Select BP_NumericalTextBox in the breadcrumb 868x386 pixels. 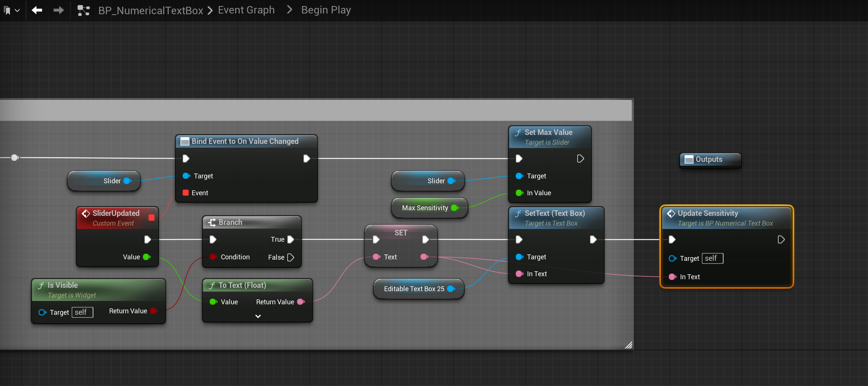click(x=150, y=10)
